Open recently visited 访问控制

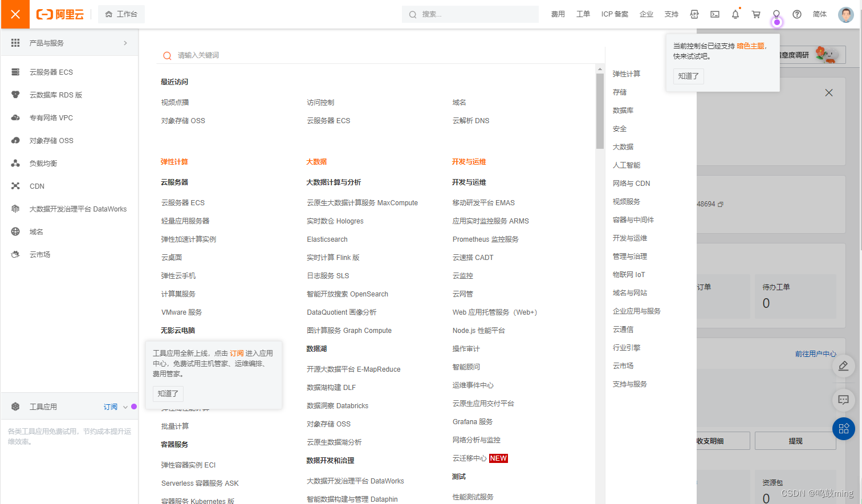320,103
